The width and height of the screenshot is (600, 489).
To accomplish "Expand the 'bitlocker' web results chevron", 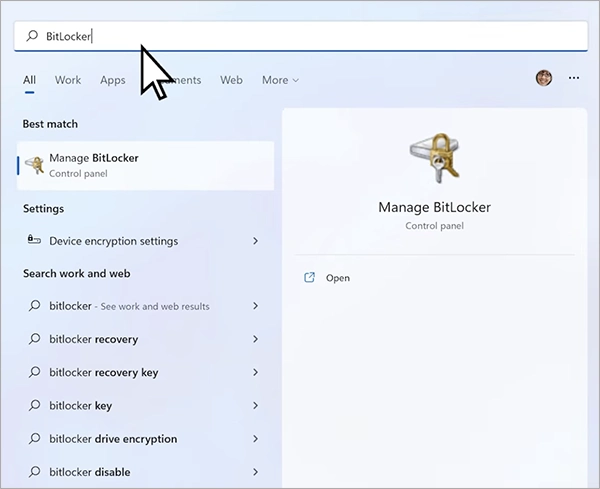I will pyautogui.click(x=256, y=306).
